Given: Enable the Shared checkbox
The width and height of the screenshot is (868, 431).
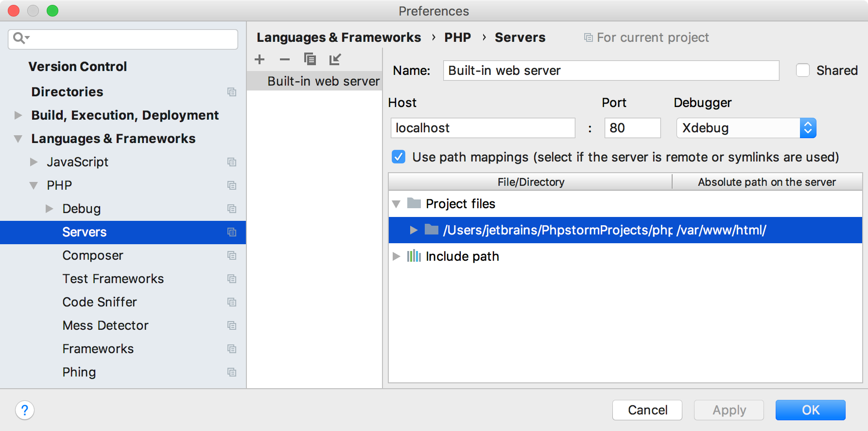Looking at the screenshot, I should tap(803, 71).
